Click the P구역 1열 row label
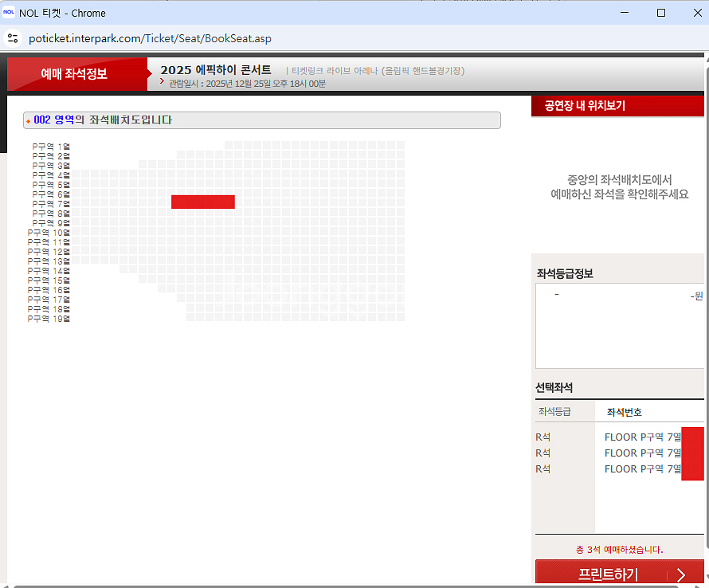The height and width of the screenshot is (588, 709). pos(51,147)
